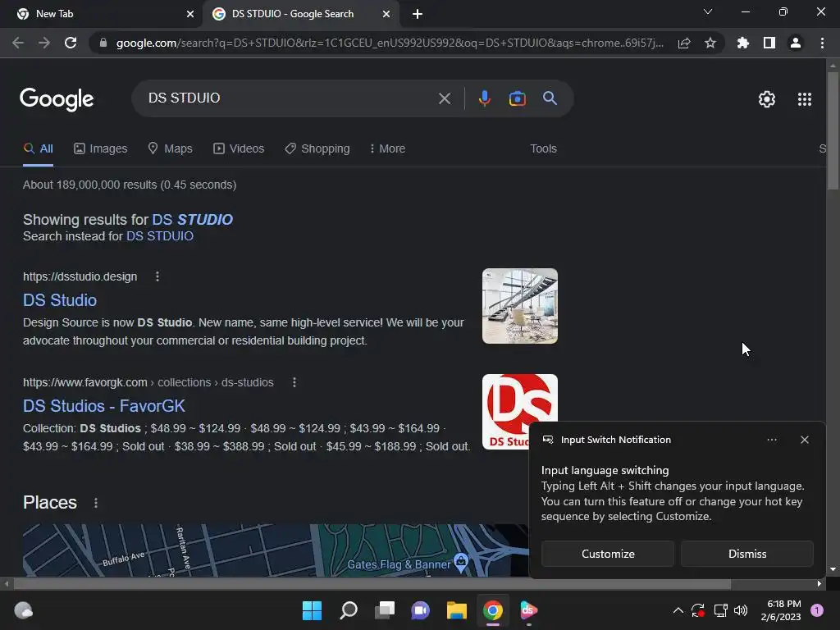Bookmark this page with star icon

710,43
